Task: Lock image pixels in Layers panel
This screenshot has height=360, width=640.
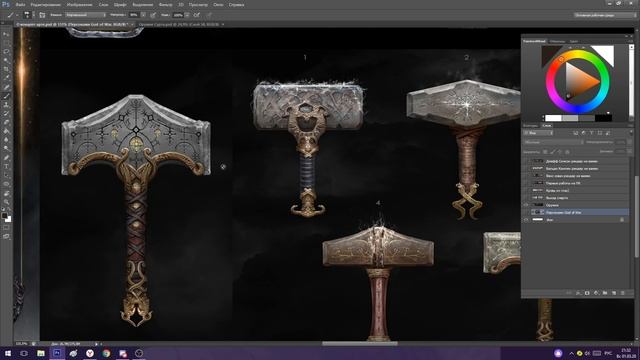Action: pyautogui.click(x=553, y=152)
